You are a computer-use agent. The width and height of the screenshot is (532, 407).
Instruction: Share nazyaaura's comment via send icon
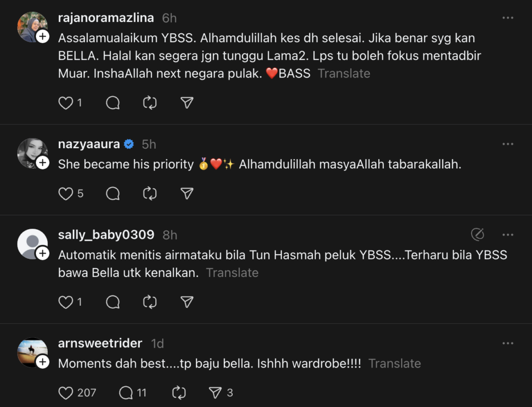(x=187, y=194)
